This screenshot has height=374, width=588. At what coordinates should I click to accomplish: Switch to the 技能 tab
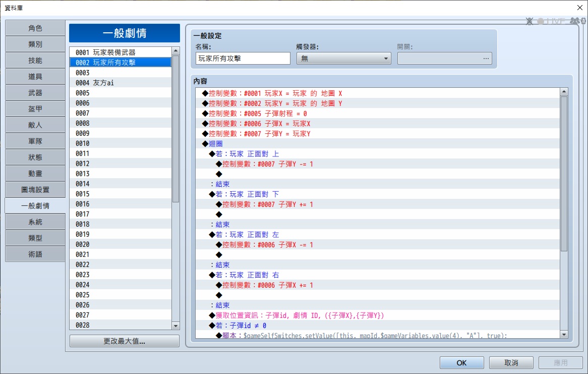point(35,61)
